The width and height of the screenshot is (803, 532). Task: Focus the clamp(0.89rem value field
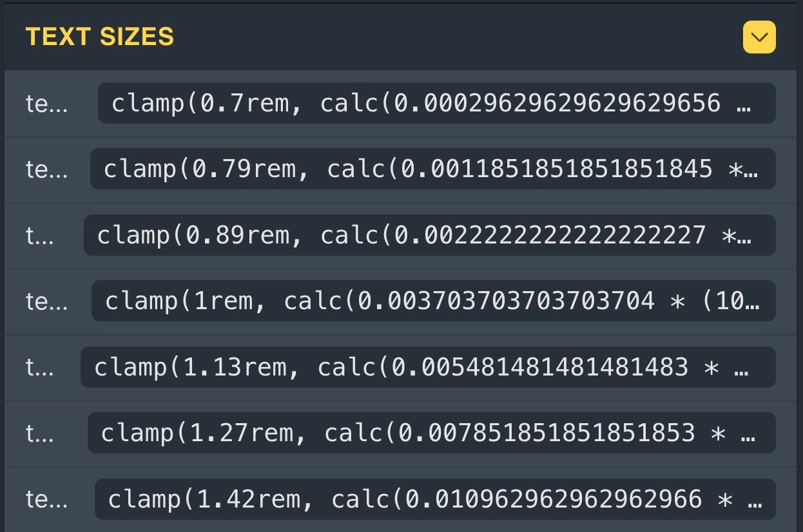click(x=429, y=235)
